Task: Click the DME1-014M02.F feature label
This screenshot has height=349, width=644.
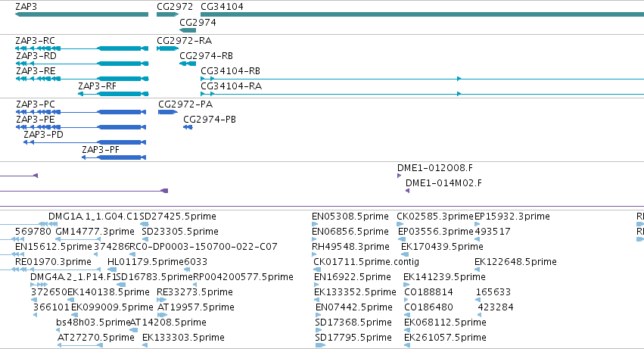Action: [444, 183]
